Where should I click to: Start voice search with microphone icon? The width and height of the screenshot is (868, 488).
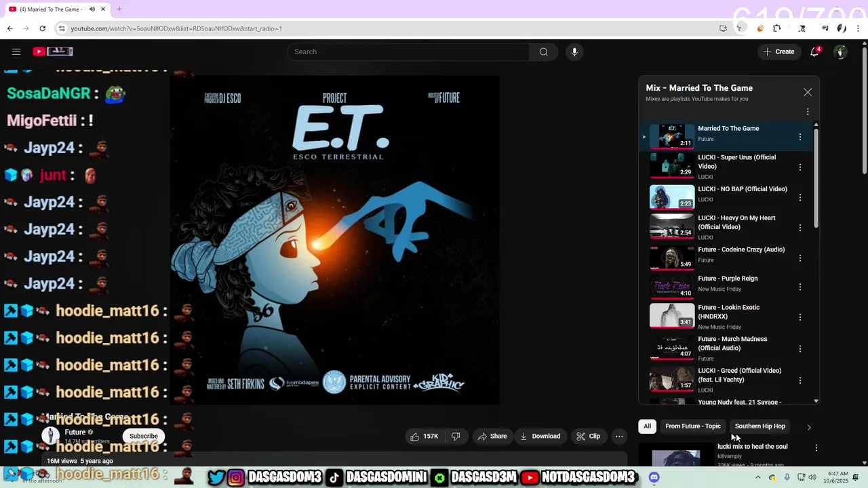point(574,52)
